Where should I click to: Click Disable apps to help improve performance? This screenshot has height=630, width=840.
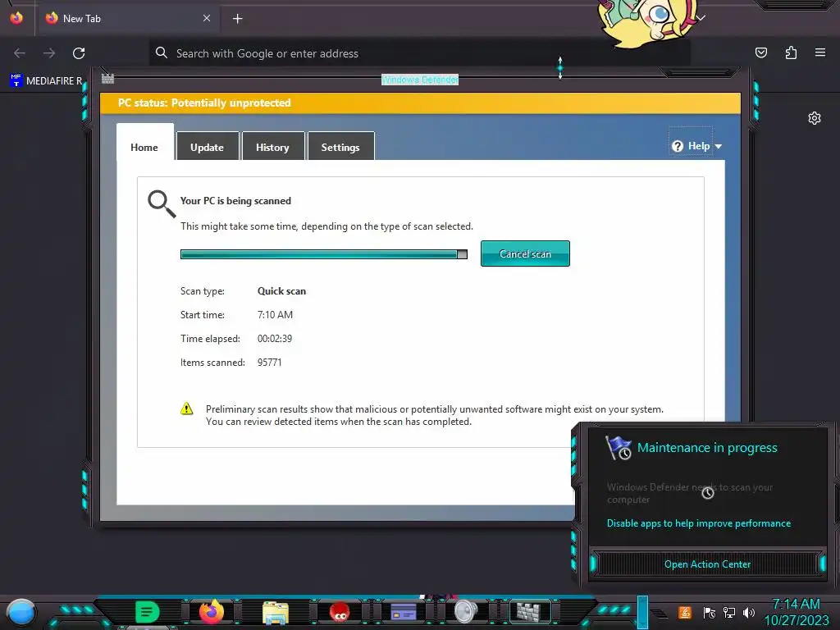pyautogui.click(x=699, y=523)
